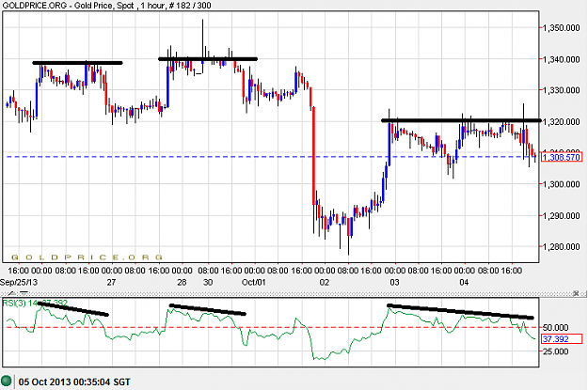588x390 pixels.
Task: Click the 27 date label on time axis
Action: click(x=111, y=282)
